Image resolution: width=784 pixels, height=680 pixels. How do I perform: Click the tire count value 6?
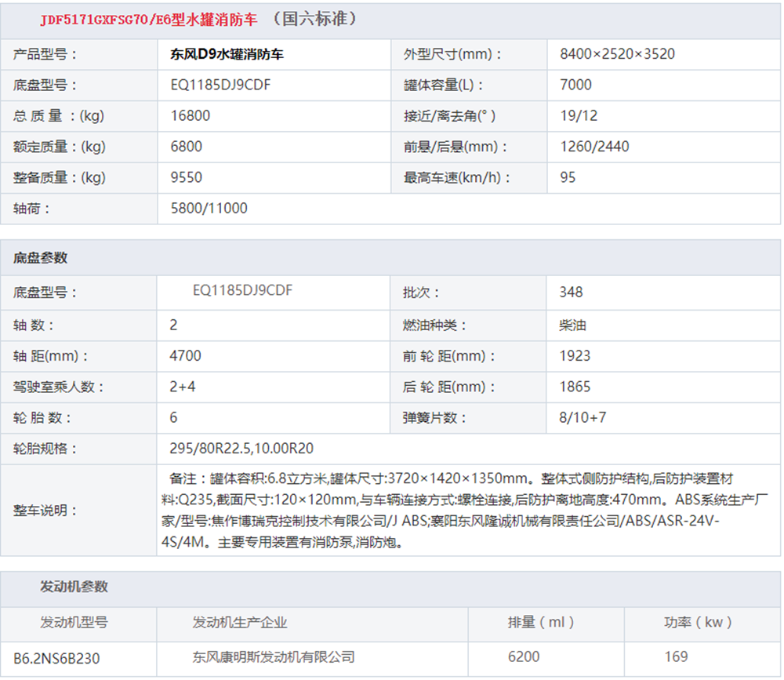click(x=173, y=418)
